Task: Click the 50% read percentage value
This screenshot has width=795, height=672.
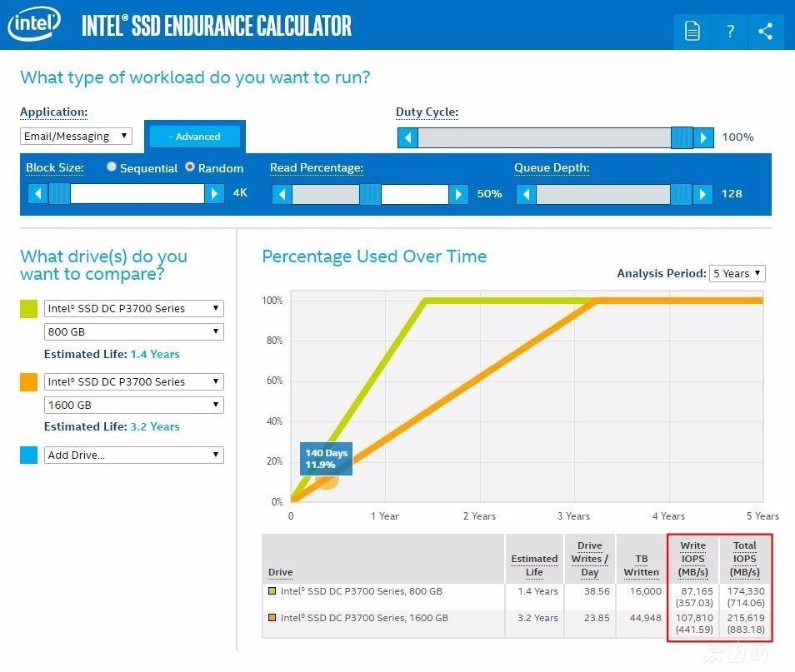Action: coord(489,193)
